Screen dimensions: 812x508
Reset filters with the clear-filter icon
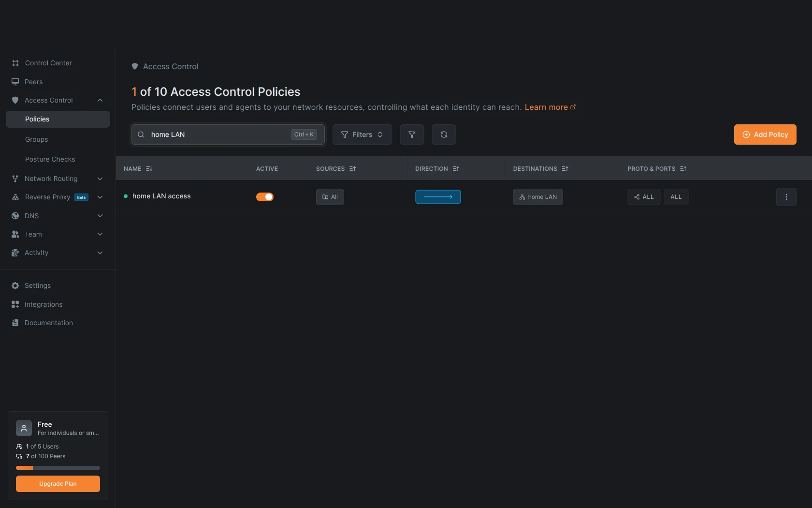tap(412, 134)
